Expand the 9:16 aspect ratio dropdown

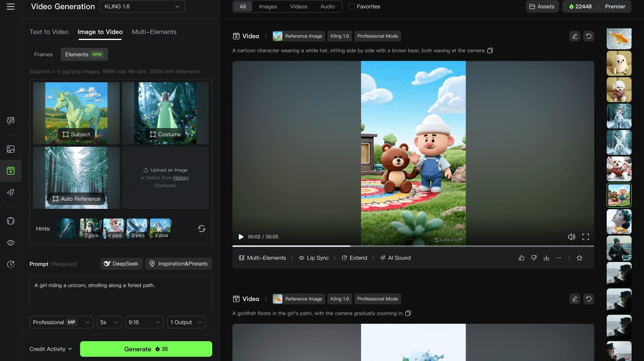coord(144,322)
